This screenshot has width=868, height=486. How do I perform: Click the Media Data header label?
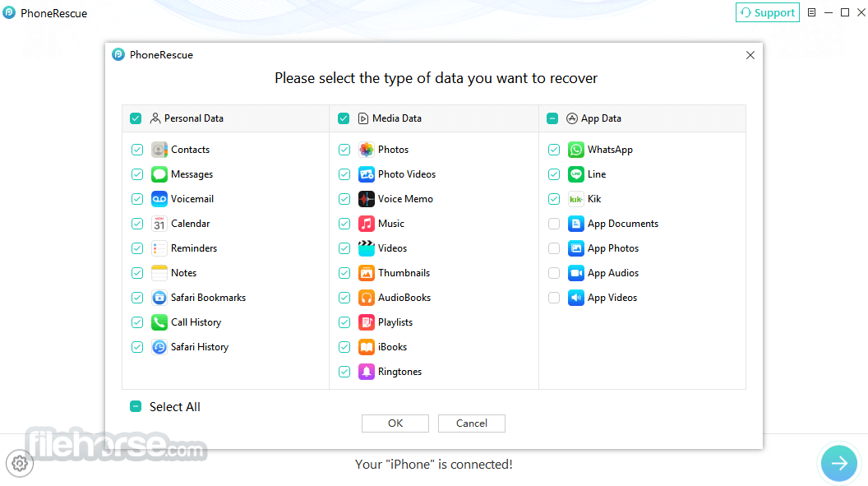pos(397,118)
